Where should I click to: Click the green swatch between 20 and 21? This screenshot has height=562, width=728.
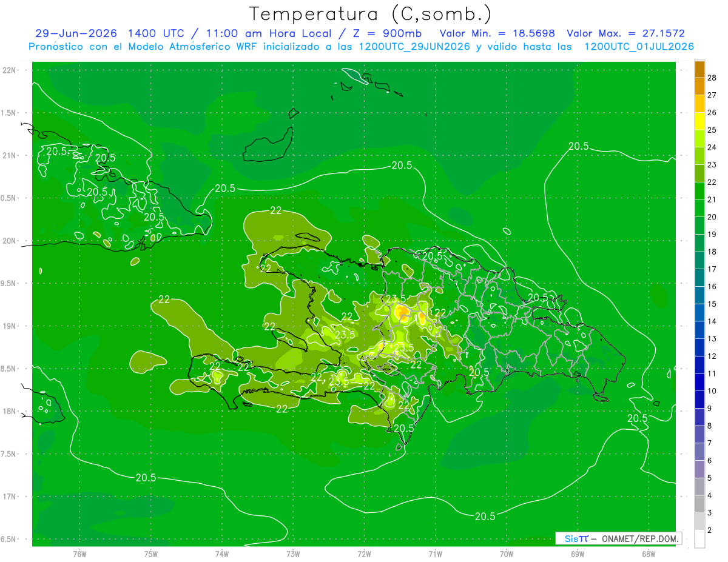[x=699, y=208]
